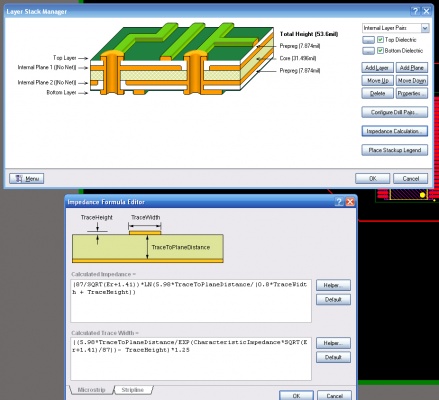Move the selected layer down
Viewport: 439px width, 400px height.
tap(412, 81)
